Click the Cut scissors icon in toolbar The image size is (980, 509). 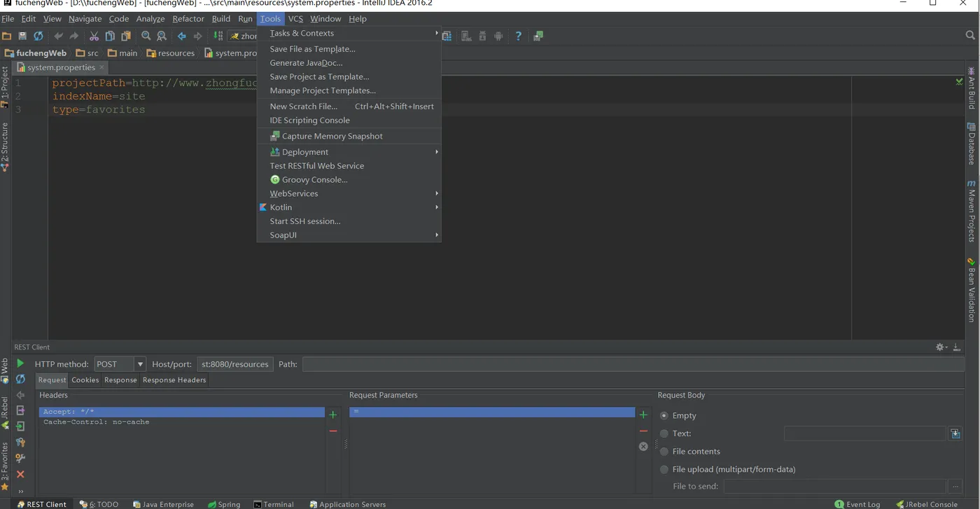coord(94,36)
